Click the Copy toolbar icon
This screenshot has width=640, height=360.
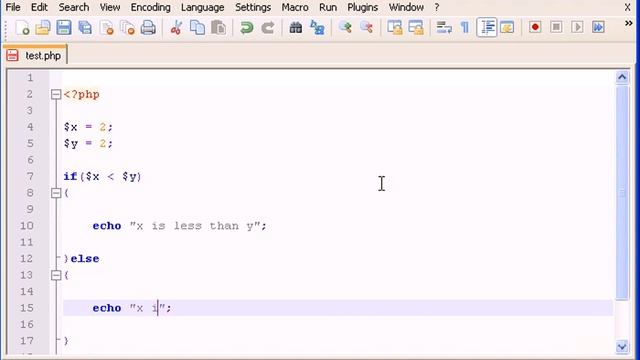pyautogui.click(x=198, y=28)
